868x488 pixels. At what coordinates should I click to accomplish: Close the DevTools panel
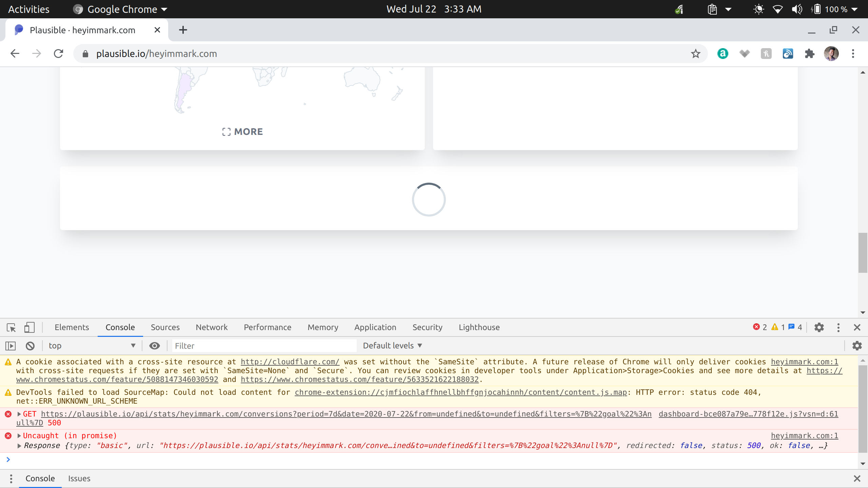[857, 327]
